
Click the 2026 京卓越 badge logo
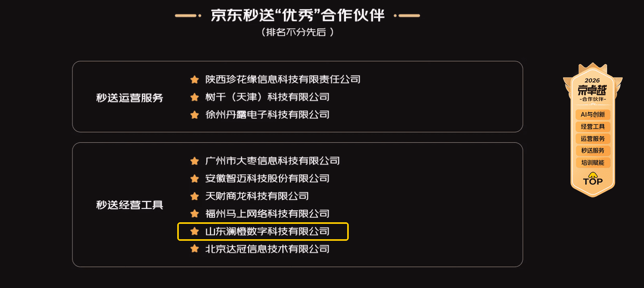coord(592,89)
